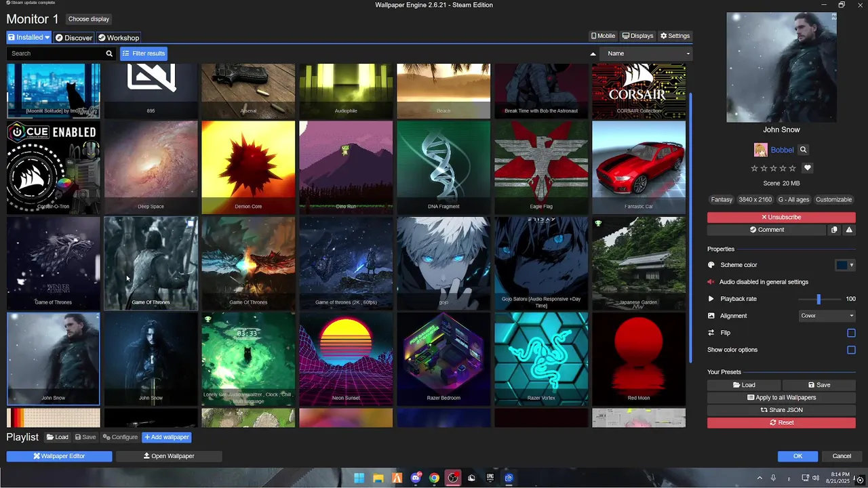Screen dimensions: 868x488
Task: Click the Open Wallpaper button
Action: click(169, 456)
